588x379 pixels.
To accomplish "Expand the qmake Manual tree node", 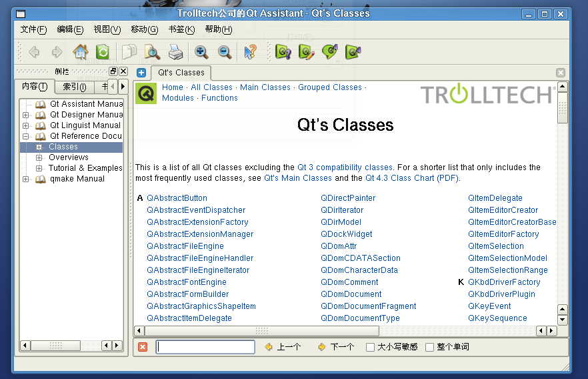I will click(25, 179).
